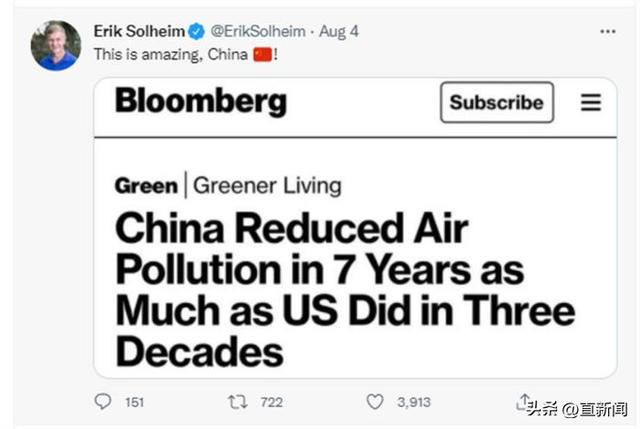The width and height of the screenshot is (640, 429).
Task: Click the 722 retweets count
Action: click(x=271, y=402)
